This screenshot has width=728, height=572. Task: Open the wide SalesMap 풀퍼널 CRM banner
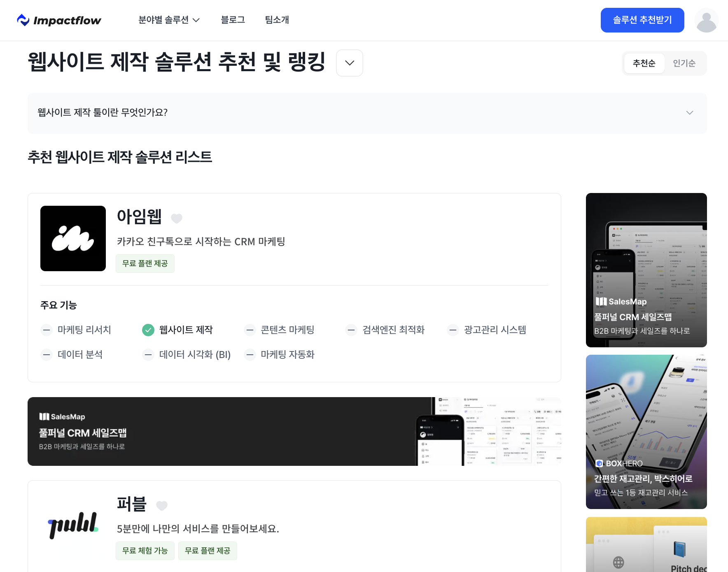[294, 431]
